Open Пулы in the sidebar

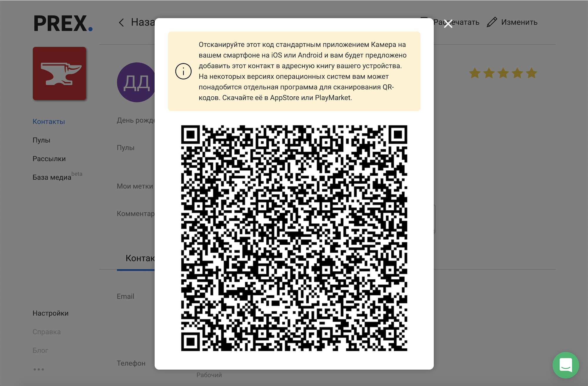pos(41,140)
